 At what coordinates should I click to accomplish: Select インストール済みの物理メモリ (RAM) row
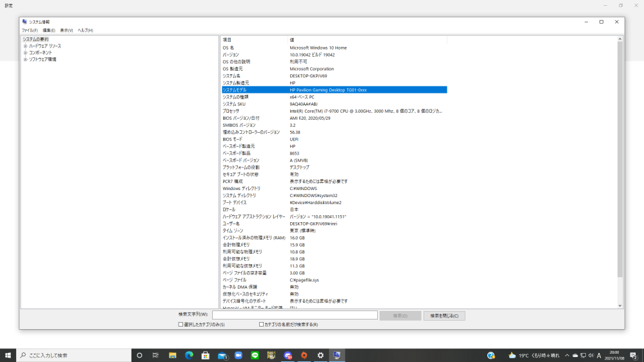click(x=334, y=238)
